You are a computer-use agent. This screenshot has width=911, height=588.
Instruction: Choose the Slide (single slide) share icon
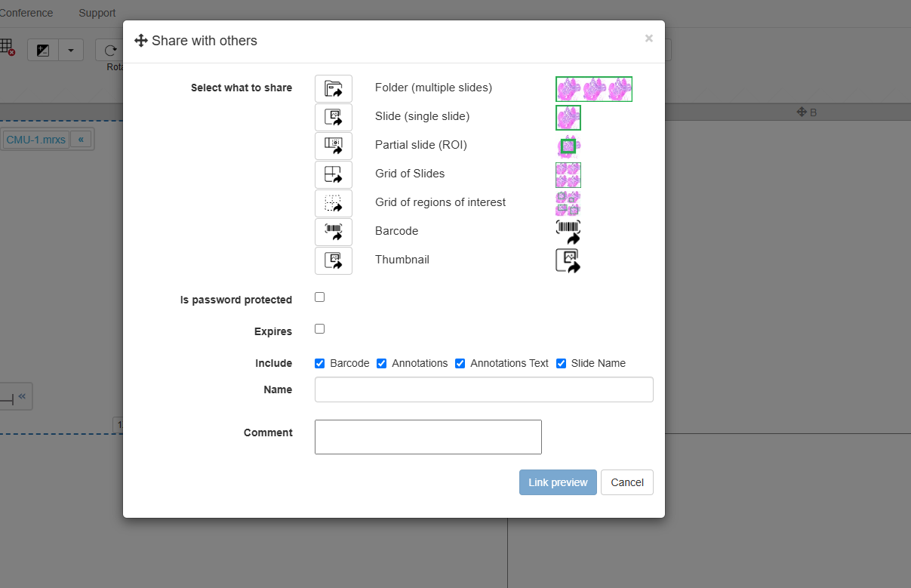point(333,117)
